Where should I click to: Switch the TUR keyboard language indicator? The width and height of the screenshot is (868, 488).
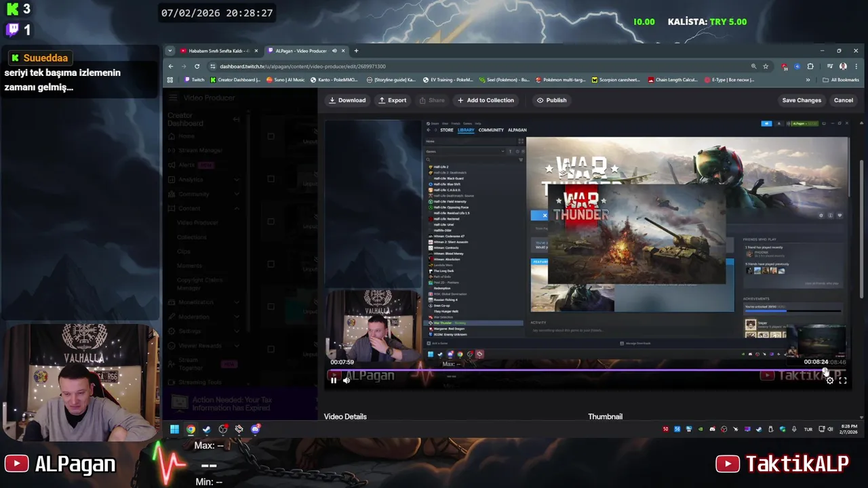coord(808,429)
